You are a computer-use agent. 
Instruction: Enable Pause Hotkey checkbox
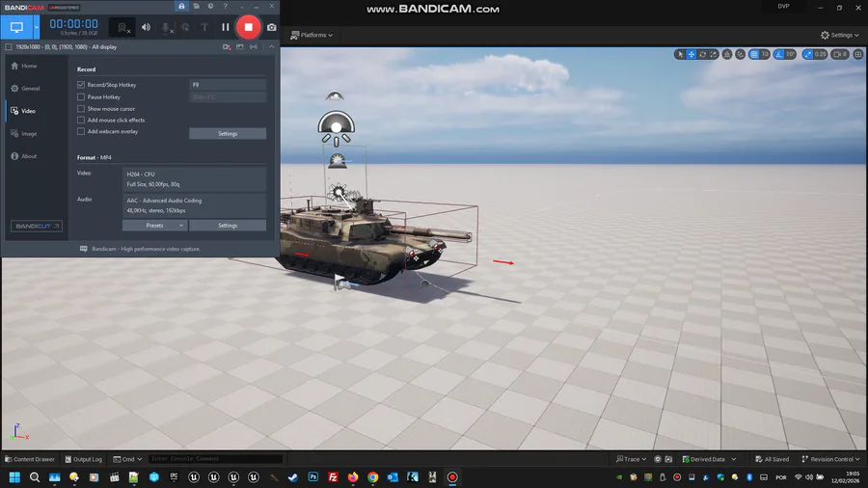[x=81, y=96]
